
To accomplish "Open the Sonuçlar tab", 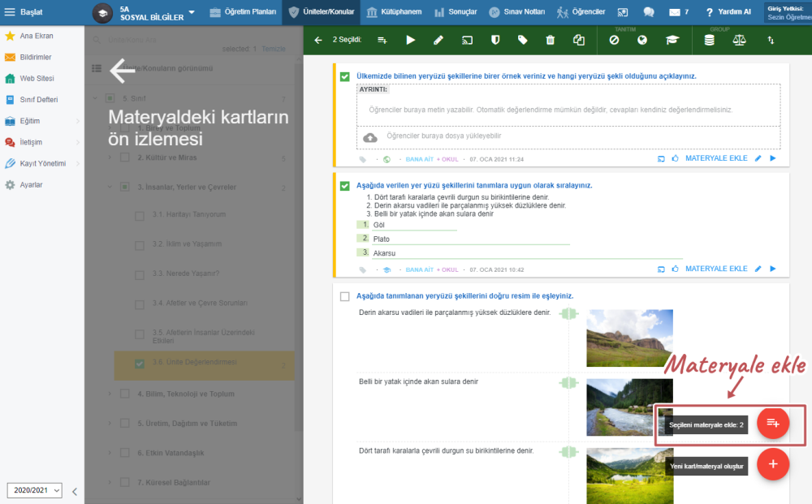I will (x=456, y=12).
